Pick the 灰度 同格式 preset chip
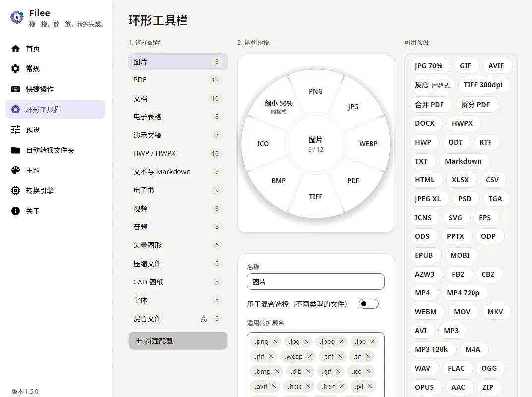Screen dimensions: 532x397 pyautogui.click(x=432, y=85)
